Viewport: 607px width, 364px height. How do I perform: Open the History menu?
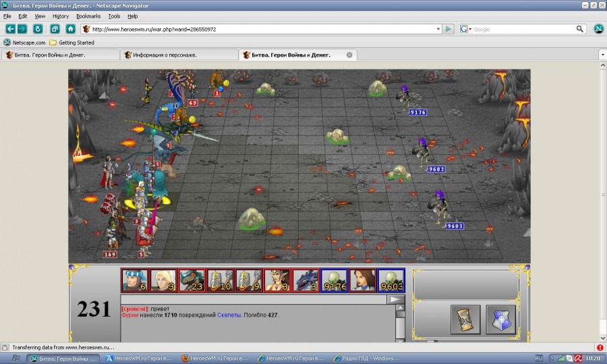click(61, 16)
